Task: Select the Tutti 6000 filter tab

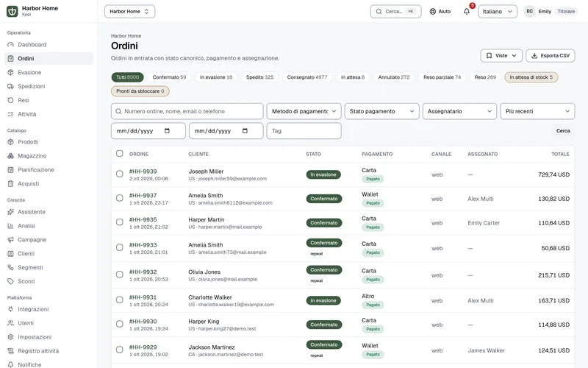Action: pos(127,77)
